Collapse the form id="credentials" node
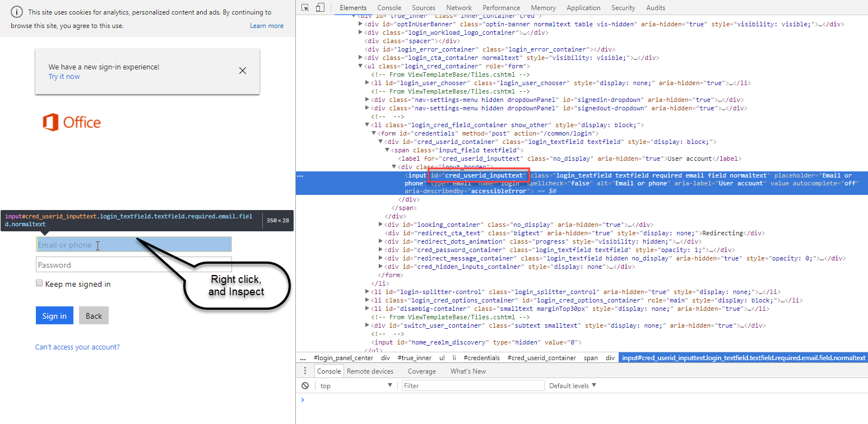The height and width of the screenshot is (424, 868). (x=374, y=133)
